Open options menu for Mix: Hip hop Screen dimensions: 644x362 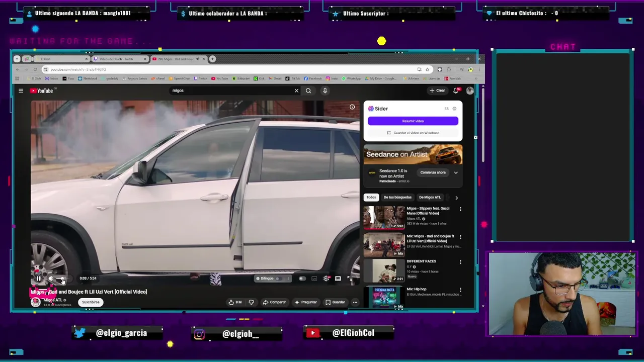(460, 290)
